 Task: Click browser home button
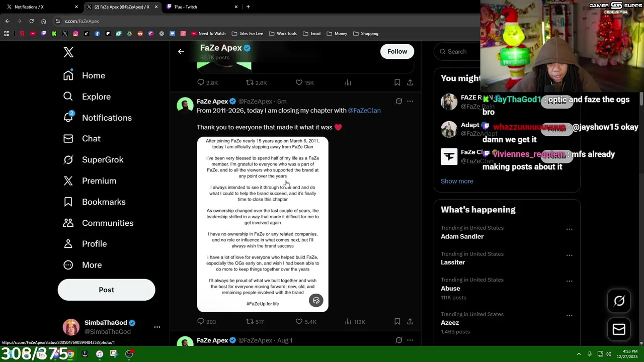click(43, 21)
